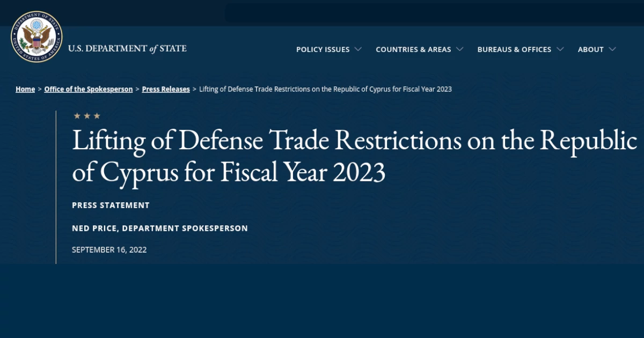Viewport: 644px width, 338px height.
Task: Open the Countries & Areas menu
Action: click(x=413, y=49)
